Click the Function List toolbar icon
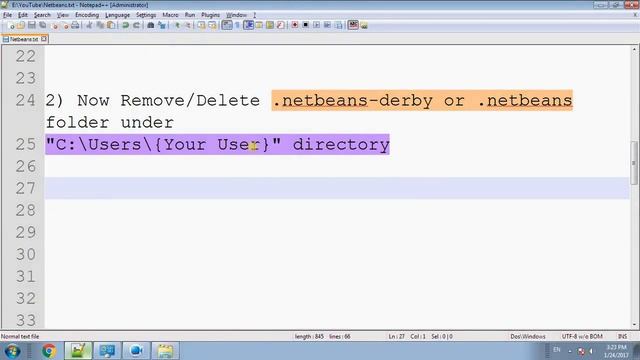Viewport: 640px width, 360px height. [x=280, y=25]
